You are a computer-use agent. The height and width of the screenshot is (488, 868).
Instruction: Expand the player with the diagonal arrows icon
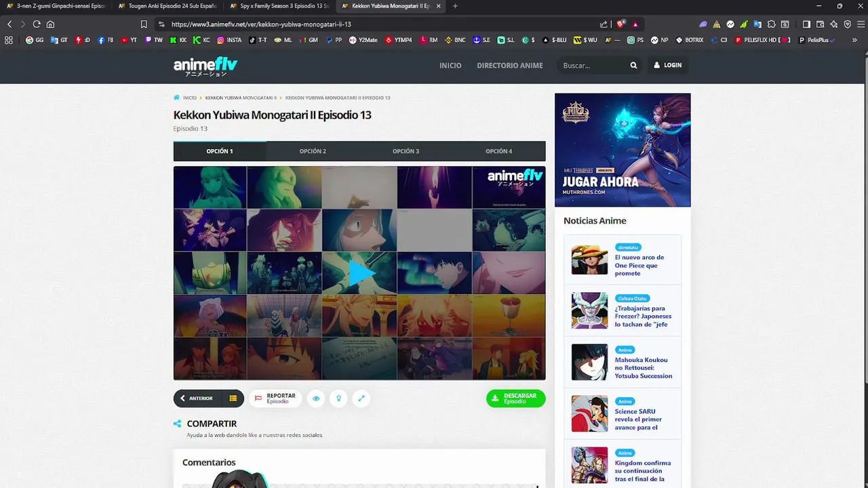point(361,399)
